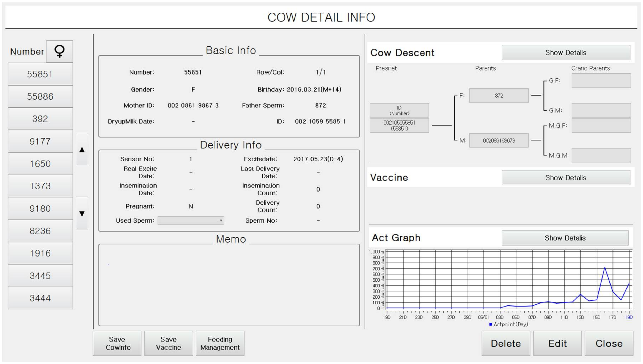Click the M.G.F grandparent field
This screenshot has height=364, width=643.
click(601, 125)
